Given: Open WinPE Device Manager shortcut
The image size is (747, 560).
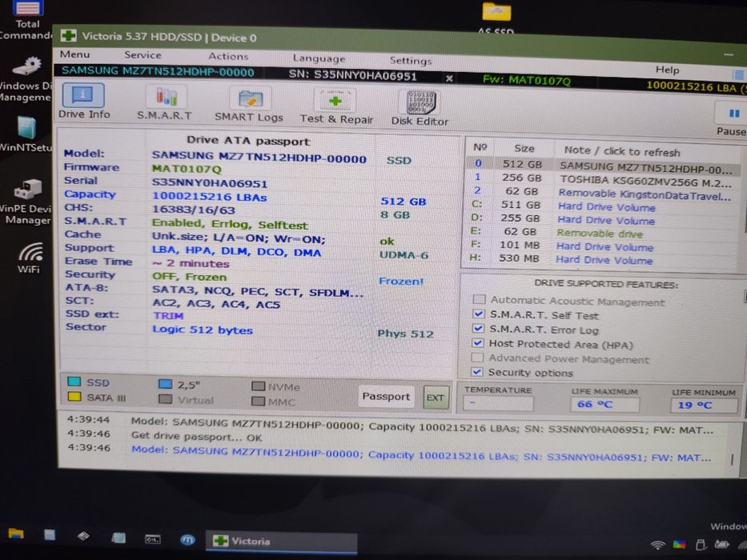Looking at the screenshot, I should [27, 202].
